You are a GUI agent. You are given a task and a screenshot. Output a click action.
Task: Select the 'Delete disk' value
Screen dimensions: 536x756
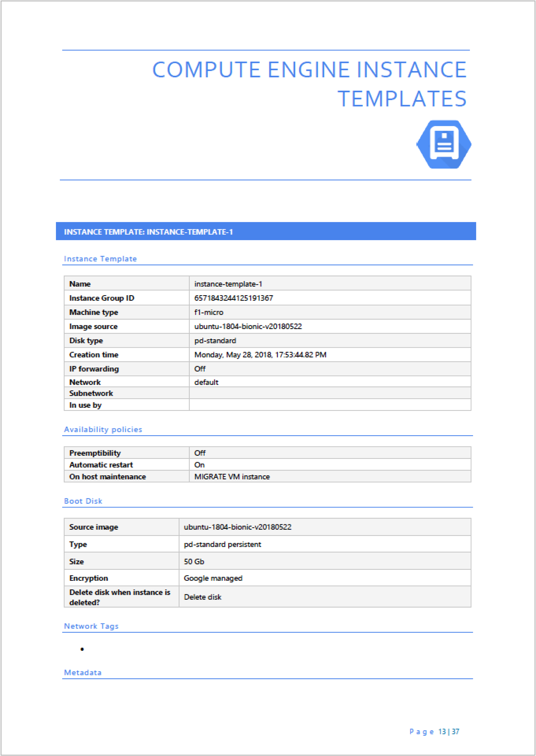pos(203,597)
